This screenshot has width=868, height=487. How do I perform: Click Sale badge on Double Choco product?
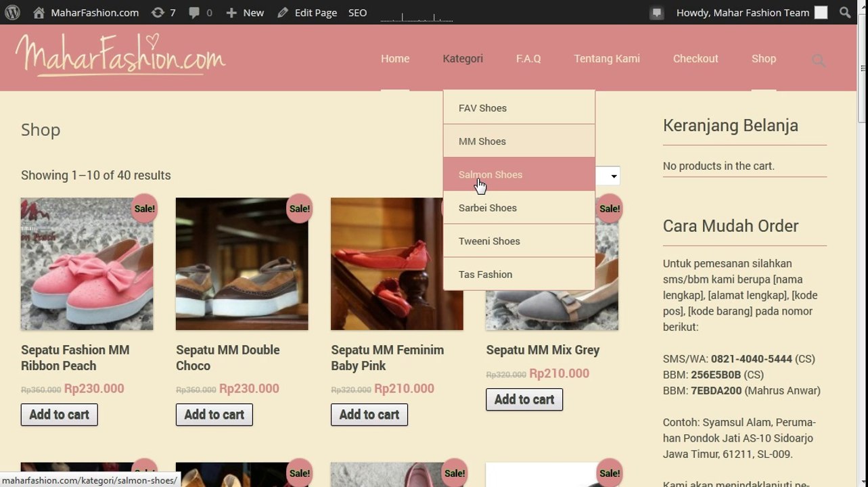click(299, 208)
